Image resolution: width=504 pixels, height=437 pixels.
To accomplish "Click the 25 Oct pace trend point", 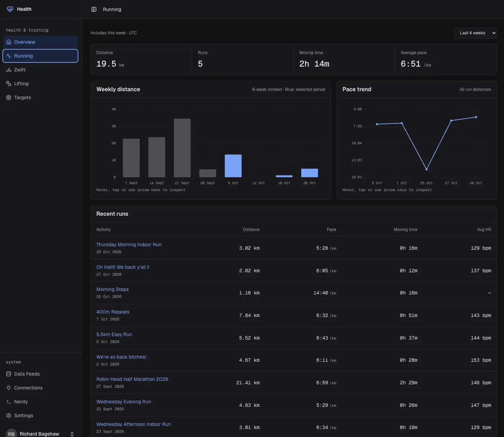I will click(x=426, y=169).
